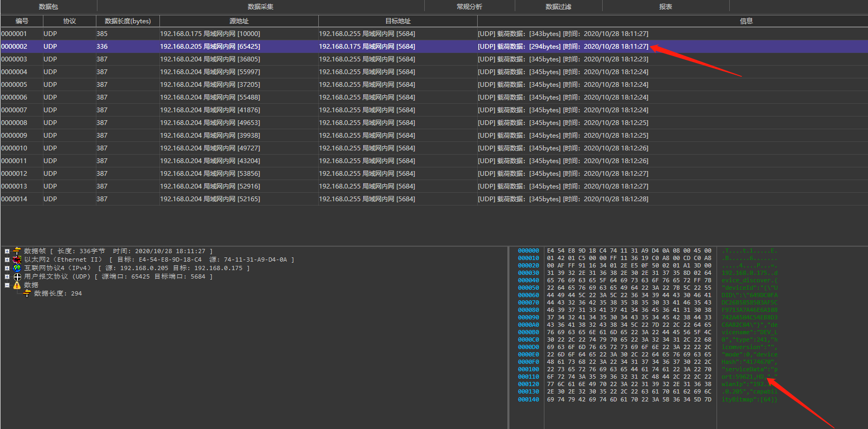Sort by the 源地址 column header
This screenshot has height=429, width=868.
pos(239,21)
